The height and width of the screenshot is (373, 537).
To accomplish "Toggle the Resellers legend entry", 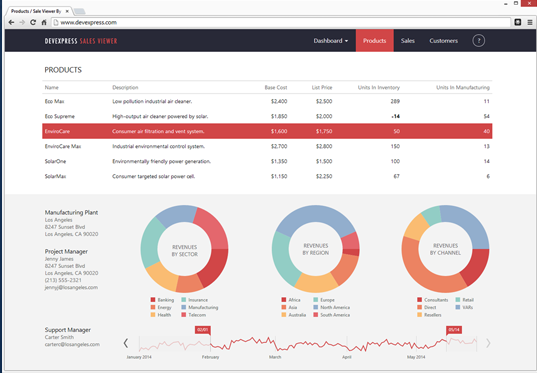I will tap(429, 315).
